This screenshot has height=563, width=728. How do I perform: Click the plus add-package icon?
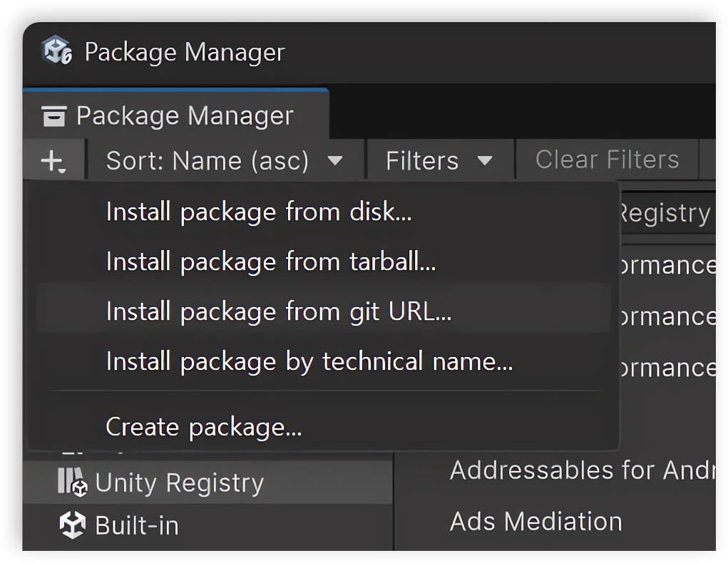pos(53,161)
